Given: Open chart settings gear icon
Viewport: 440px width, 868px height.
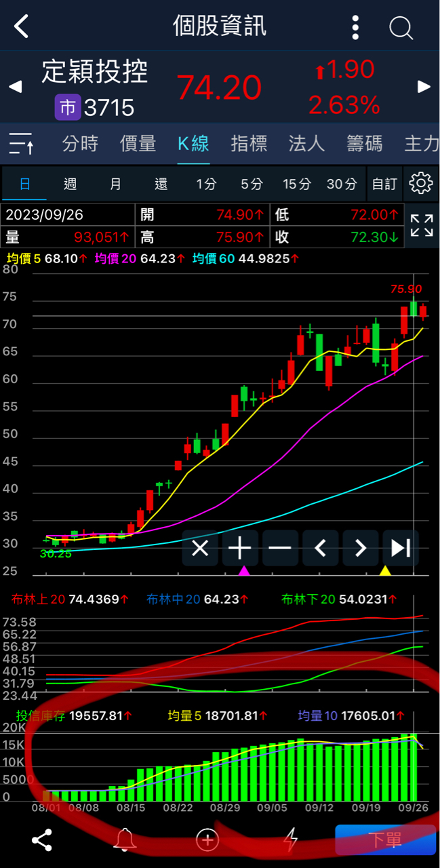Looking at the screenshot, I should pyautogui.click(x=421, y=183).
